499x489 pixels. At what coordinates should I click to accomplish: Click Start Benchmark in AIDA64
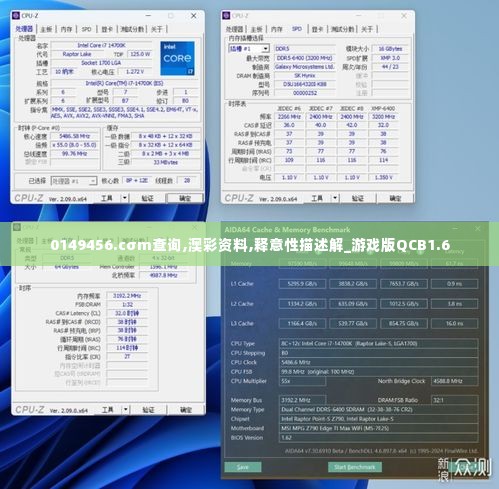pyautogui.click(x=355, y=467)
